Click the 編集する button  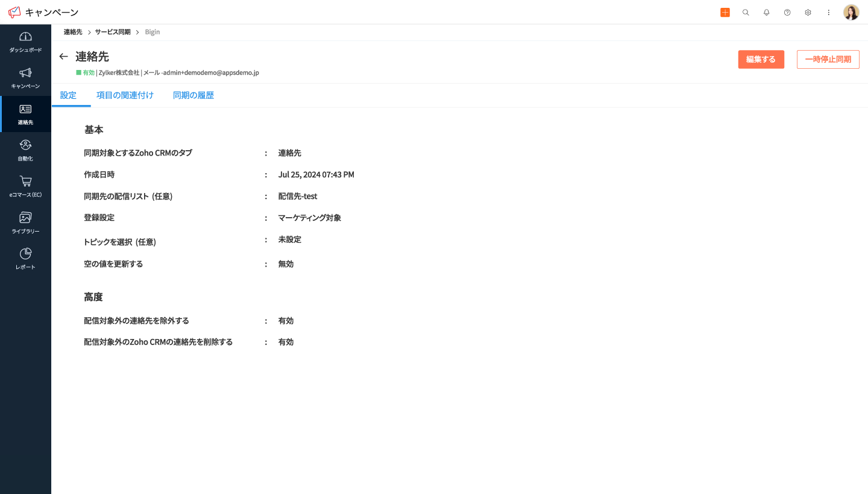[761, 59]
